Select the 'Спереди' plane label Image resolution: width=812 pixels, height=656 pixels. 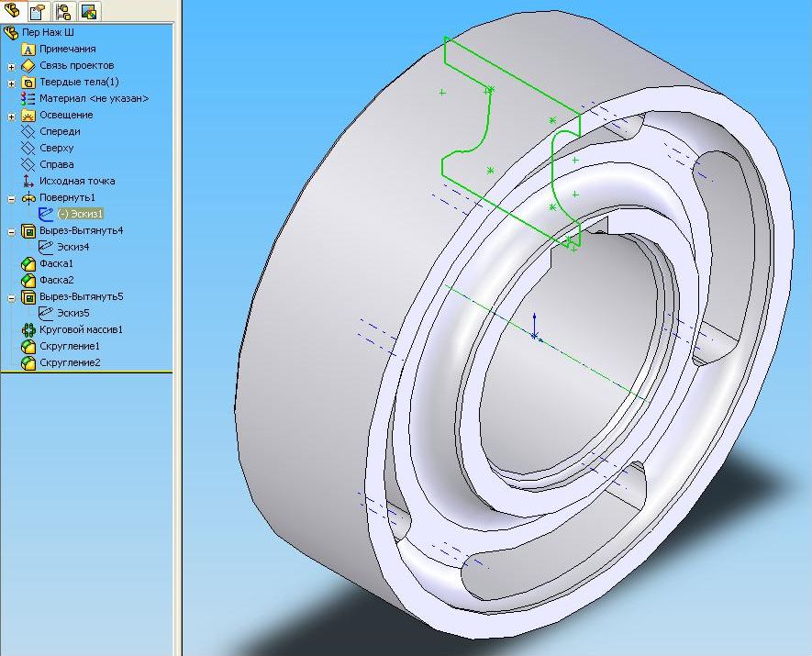coord(60,131)
